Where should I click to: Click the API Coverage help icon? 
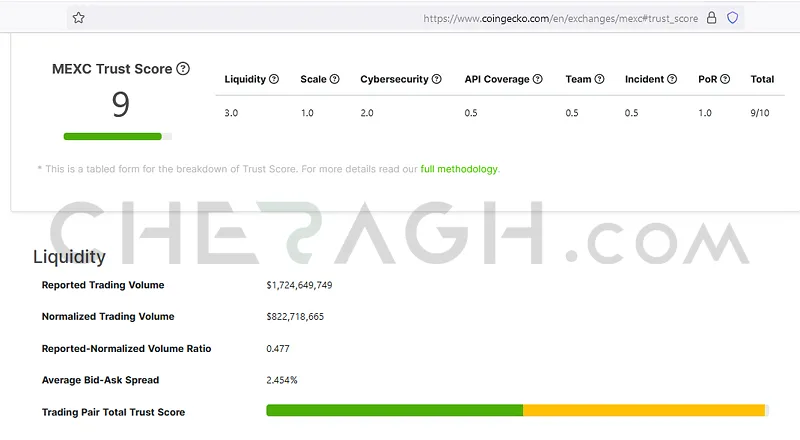(x=538, y=79)
